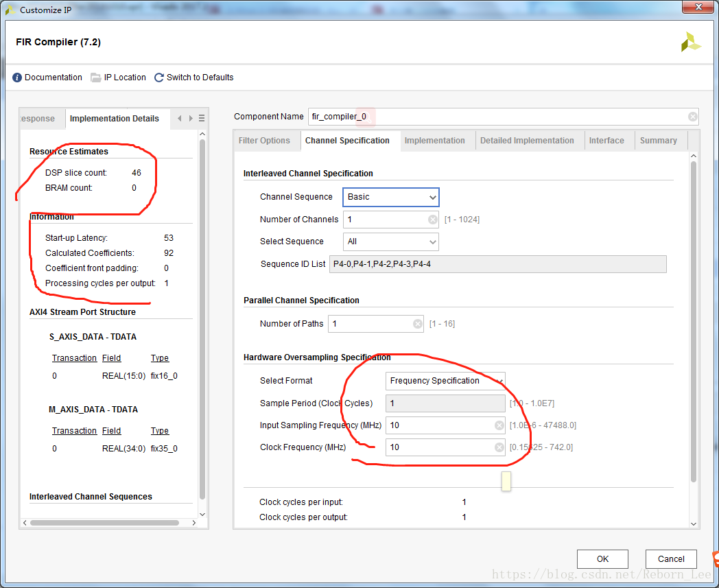Viewport: 719px width, 588px height.
Task: Click Switch to Defaults refresh icon
Action: tap(159, 78)
